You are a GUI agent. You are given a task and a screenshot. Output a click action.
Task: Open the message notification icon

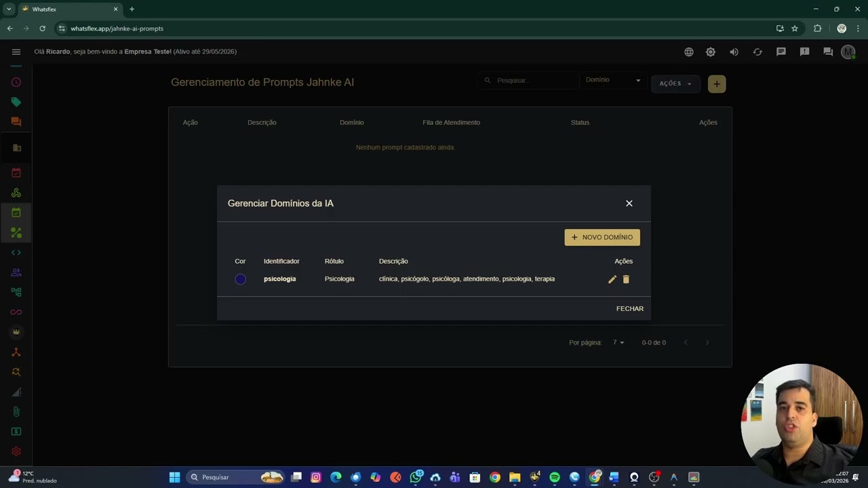pos(781,52)
